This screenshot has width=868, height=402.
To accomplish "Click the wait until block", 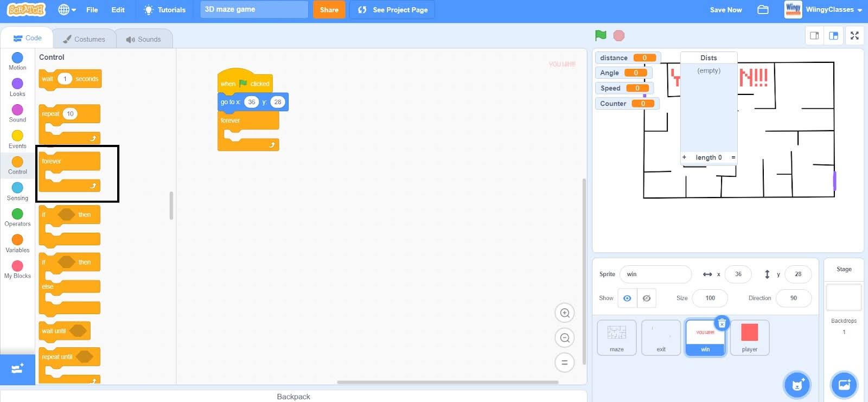I will click(x=65, y=331).
